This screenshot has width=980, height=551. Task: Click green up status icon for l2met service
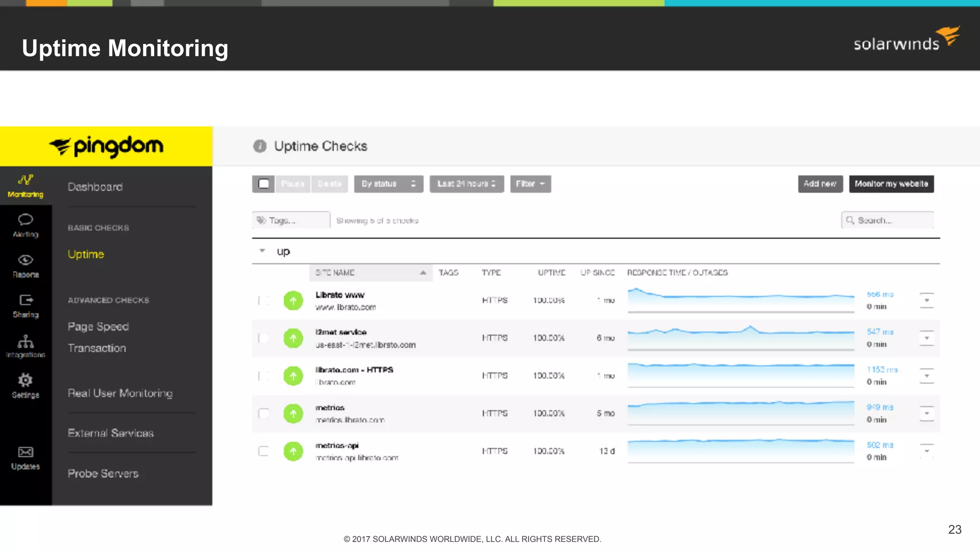293,338
